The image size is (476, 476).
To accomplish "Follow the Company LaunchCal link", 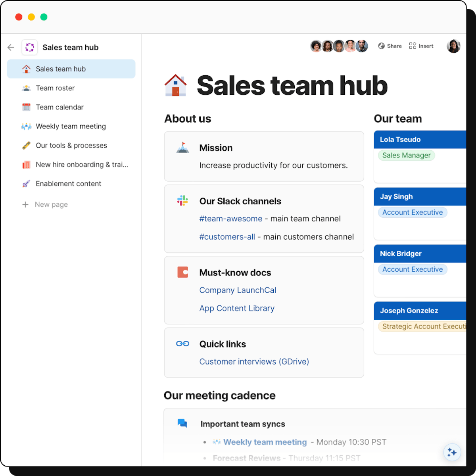I will click(238, 290).
